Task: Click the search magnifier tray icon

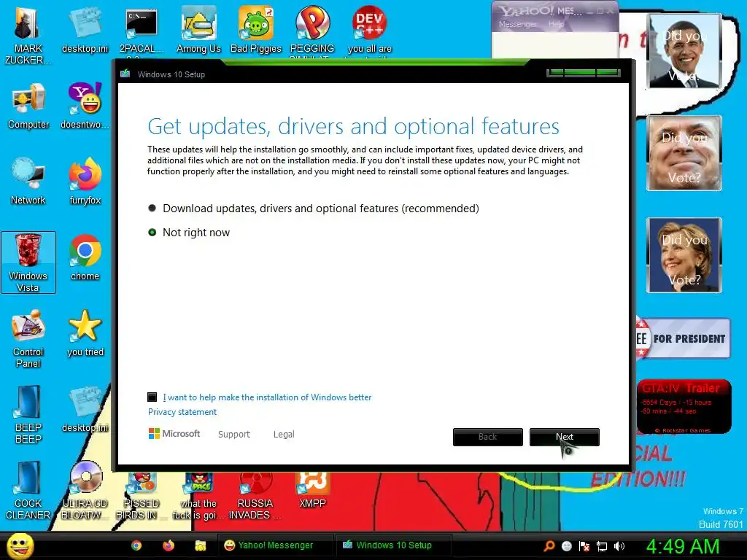Action: tap(549, 546)
